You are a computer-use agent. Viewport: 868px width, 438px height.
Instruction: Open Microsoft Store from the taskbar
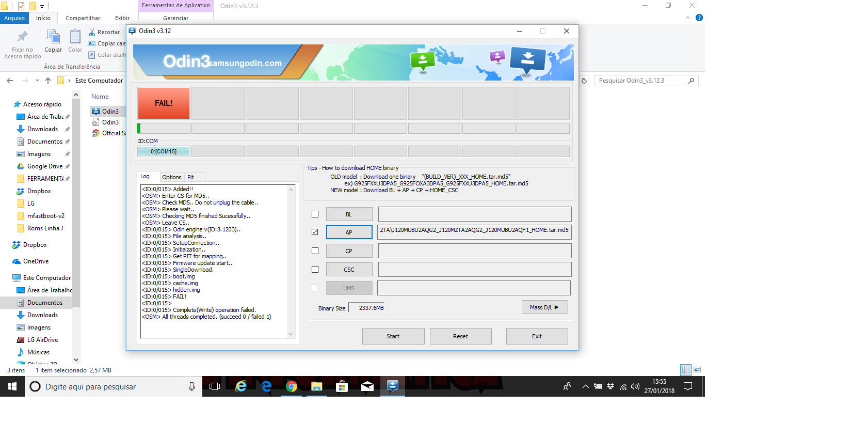coord(342,386)
